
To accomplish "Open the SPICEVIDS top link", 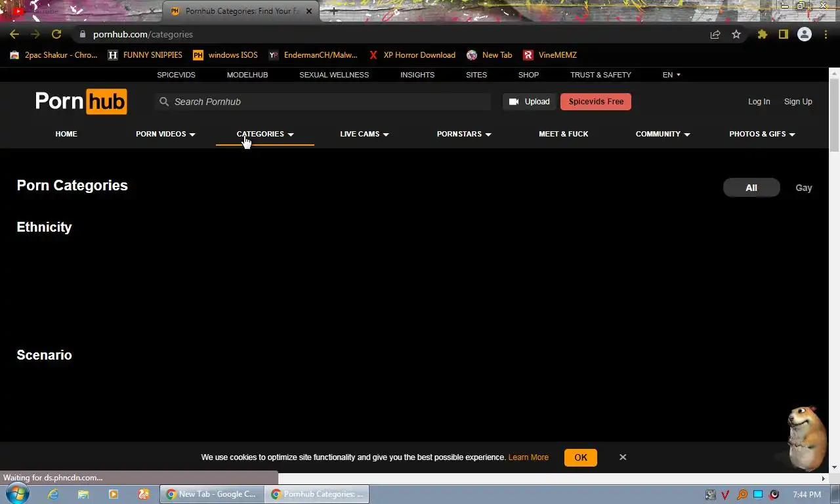I will pyautogui.click(x=176, y=75).
